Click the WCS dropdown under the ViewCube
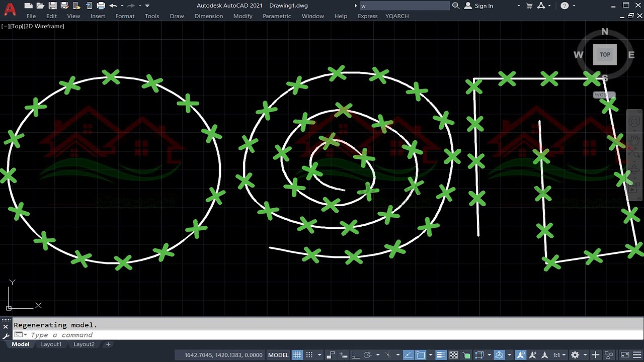The width and height of the screenshot is (644, 362). pyautogui.click(x=603, y=95)
